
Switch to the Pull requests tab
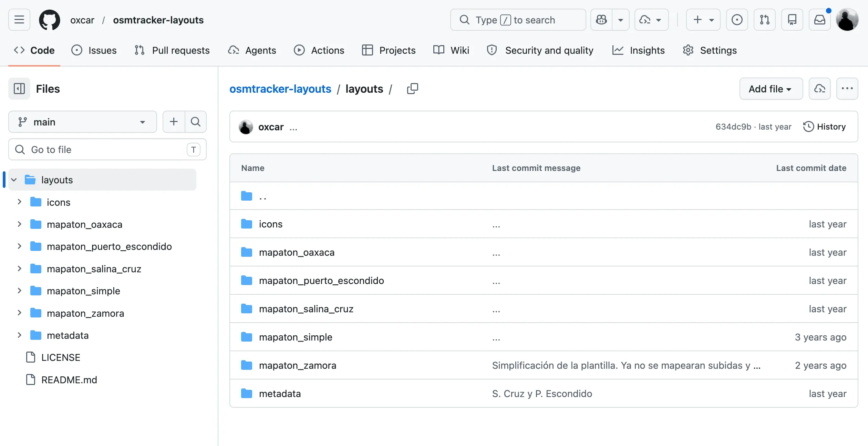click(172, 50)
